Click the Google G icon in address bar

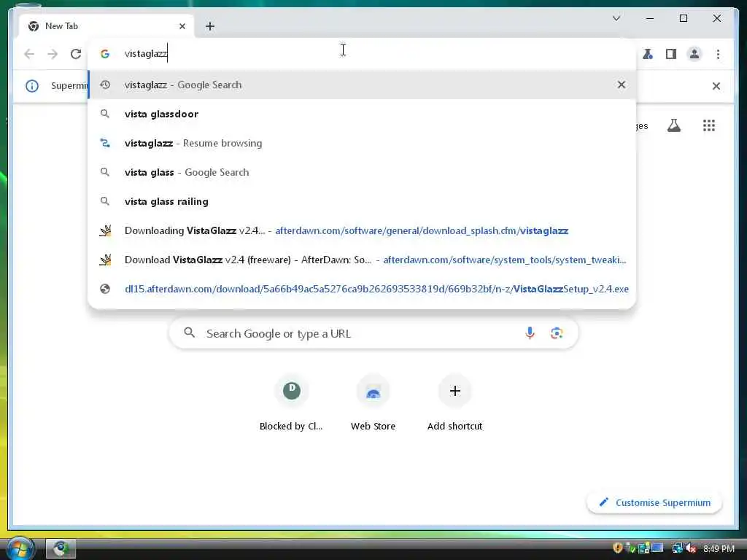click(105, 54)
